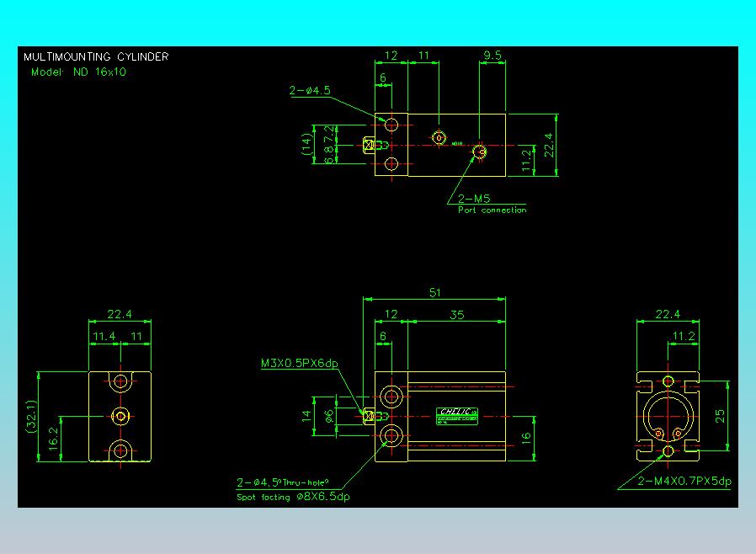The image size is (756, 554).
Task: Click the CHELIC nameplate on the cylinder body
Action: 456,416
